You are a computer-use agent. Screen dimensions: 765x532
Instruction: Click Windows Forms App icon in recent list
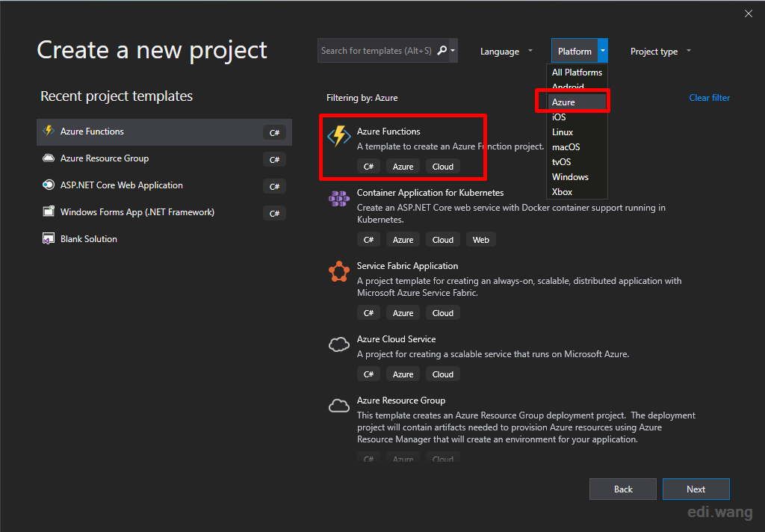pos(49,211)
